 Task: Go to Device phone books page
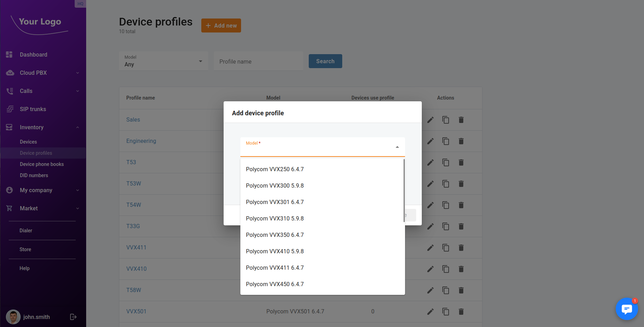coord(42,164)
